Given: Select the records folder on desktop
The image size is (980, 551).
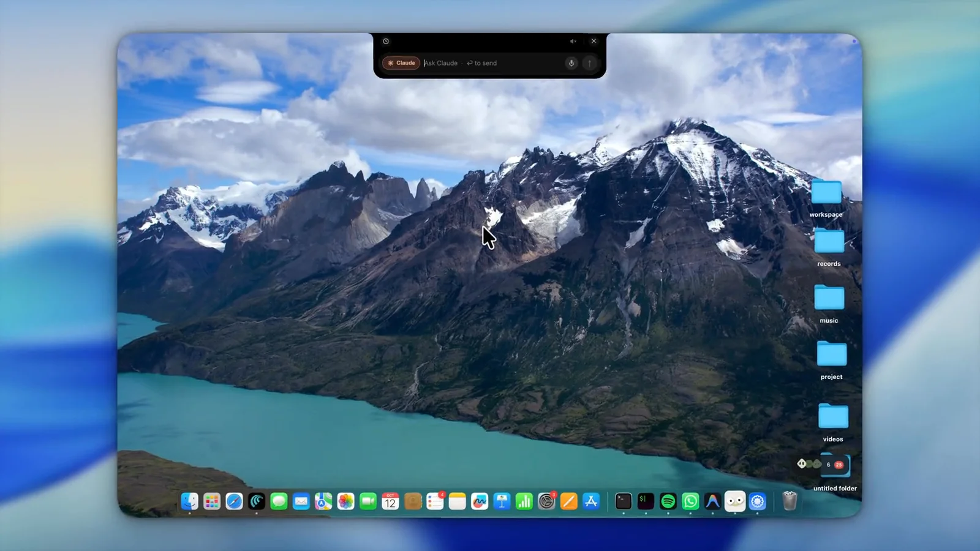Looking at the screenshot, I should coord(829,241).
